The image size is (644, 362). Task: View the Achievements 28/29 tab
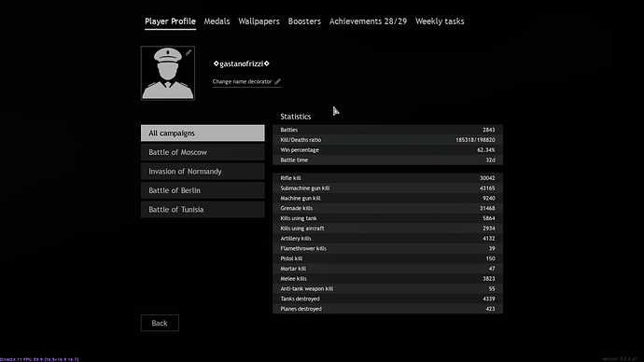pyautogui.click(x=368, y=21)
